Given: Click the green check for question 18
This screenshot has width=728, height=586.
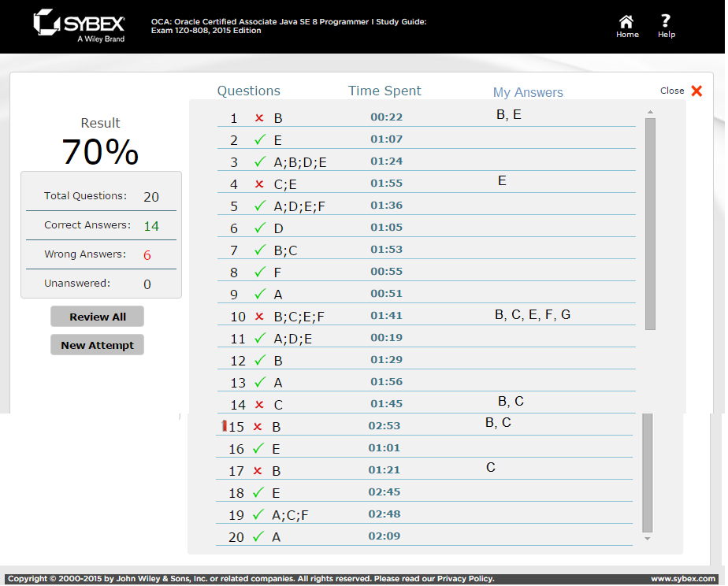Looking at the screenshot, I should [x=258, y=492].
